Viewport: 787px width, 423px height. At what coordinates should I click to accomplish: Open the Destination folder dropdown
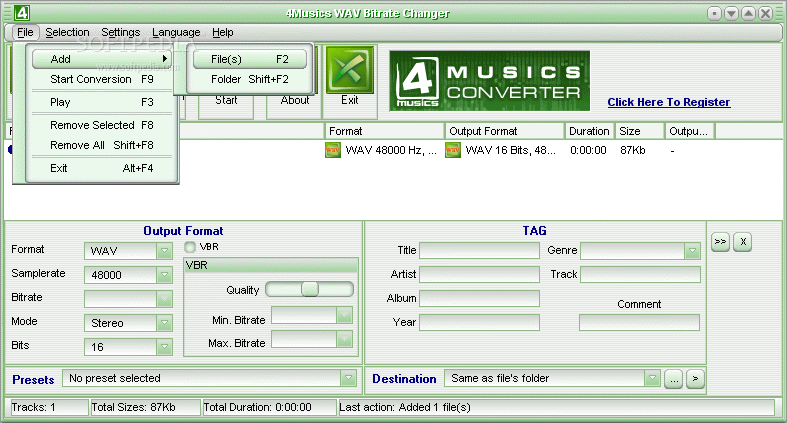(652, 378)
